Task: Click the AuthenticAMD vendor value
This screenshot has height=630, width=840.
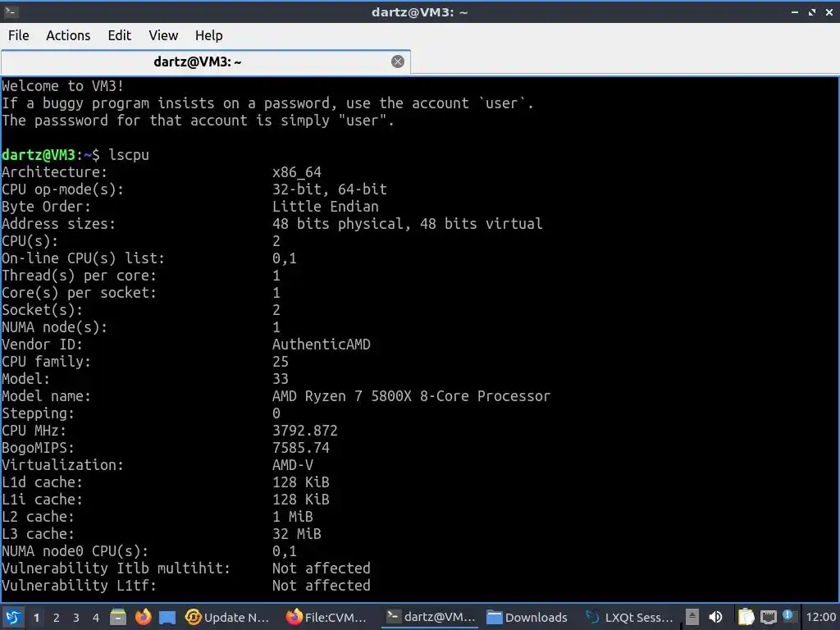Action: pos(322,345)
